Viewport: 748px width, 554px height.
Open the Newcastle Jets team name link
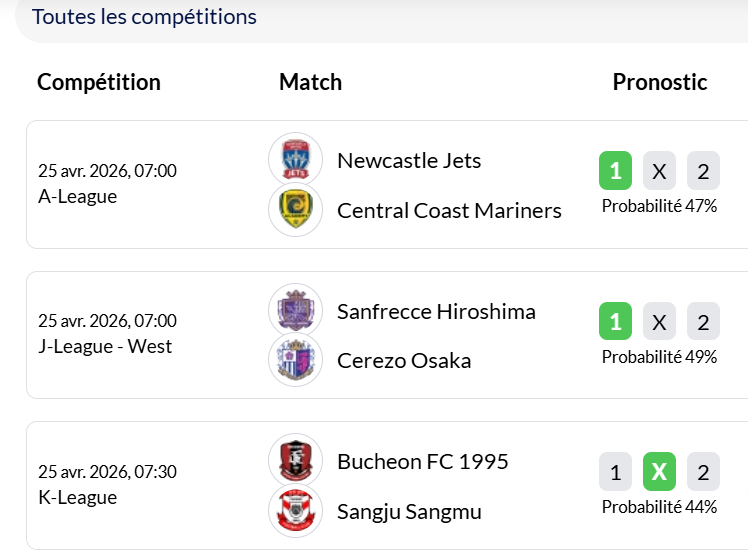tap(409, 160)
